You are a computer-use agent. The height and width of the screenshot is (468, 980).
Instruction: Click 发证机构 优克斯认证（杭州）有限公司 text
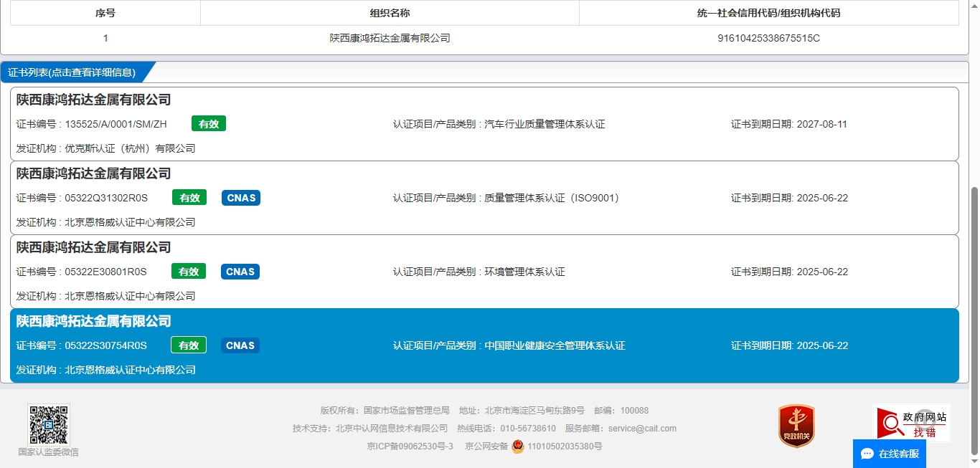[106, 148]
